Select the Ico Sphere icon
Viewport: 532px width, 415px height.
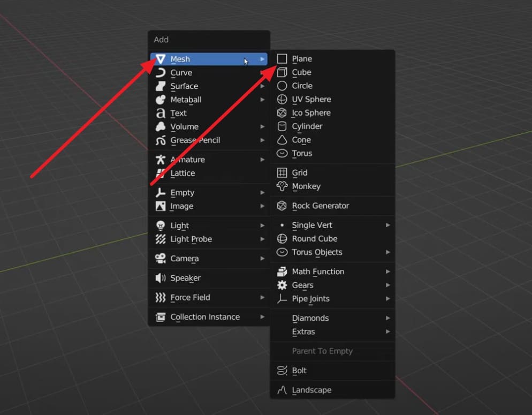(282, 112)
